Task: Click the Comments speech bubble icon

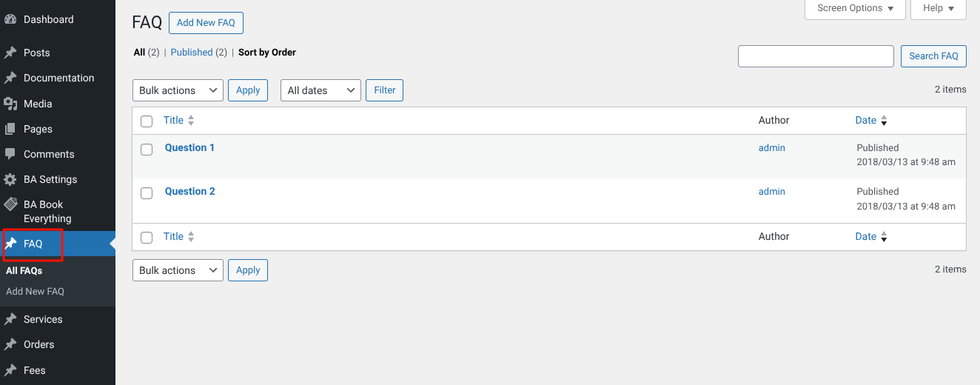Action: tap(10, 154)
